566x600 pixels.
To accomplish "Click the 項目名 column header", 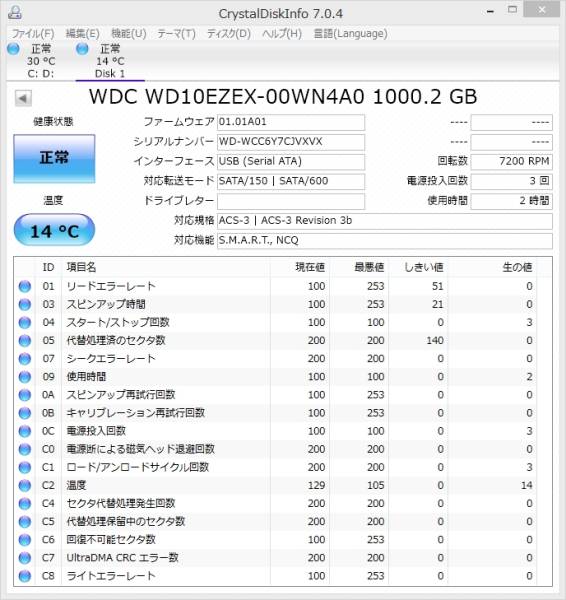I will click(165, 267).
